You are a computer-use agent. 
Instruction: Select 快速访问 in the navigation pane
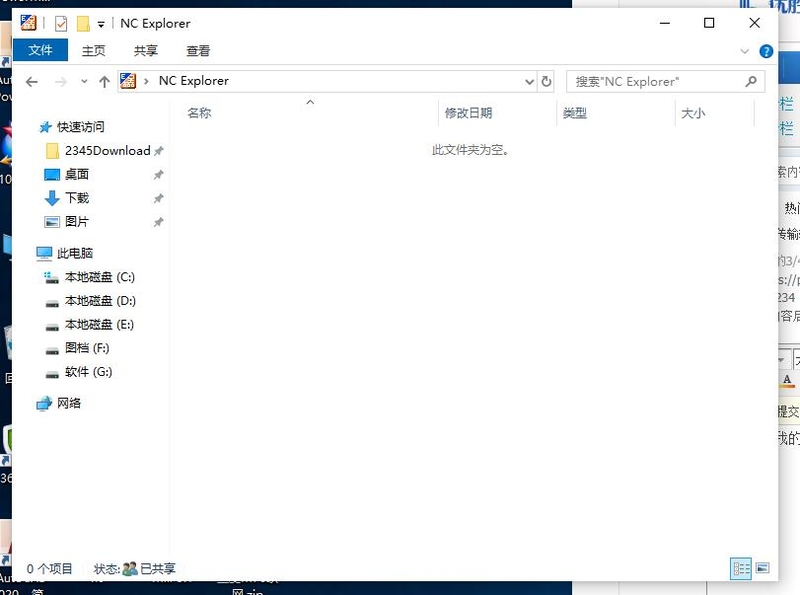pyautogui.click(x=80, y=127)
